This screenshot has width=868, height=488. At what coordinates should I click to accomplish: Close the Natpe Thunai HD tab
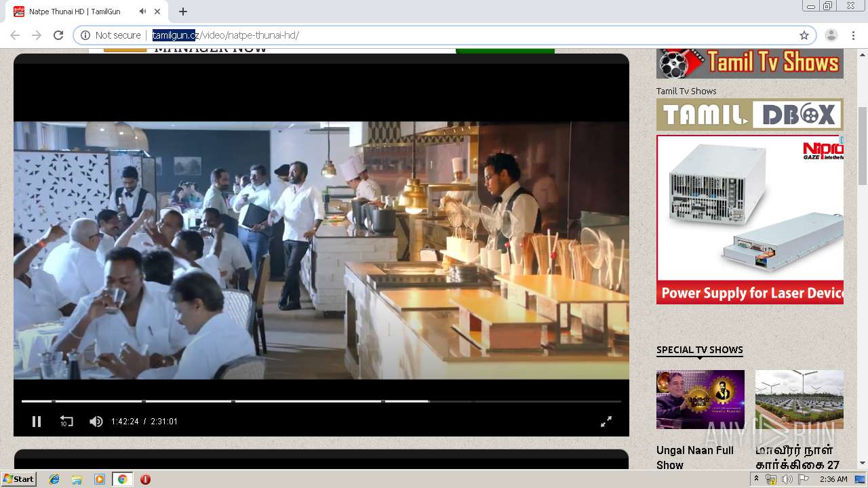tap(158, 12)
